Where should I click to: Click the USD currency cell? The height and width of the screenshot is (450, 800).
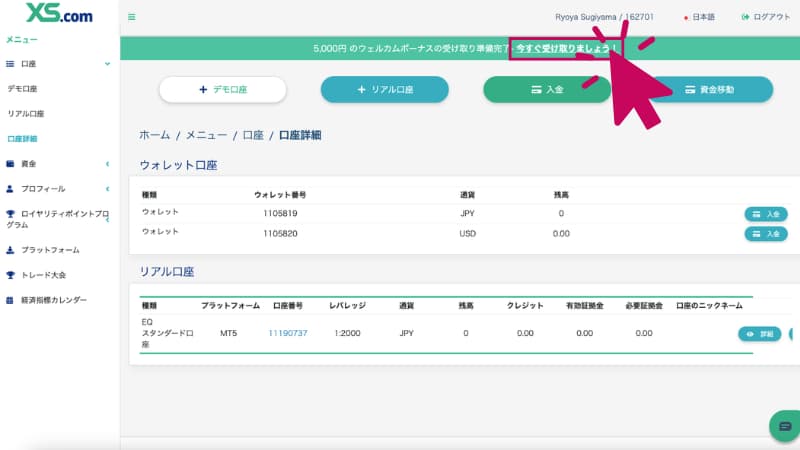(x=467, y=234)
